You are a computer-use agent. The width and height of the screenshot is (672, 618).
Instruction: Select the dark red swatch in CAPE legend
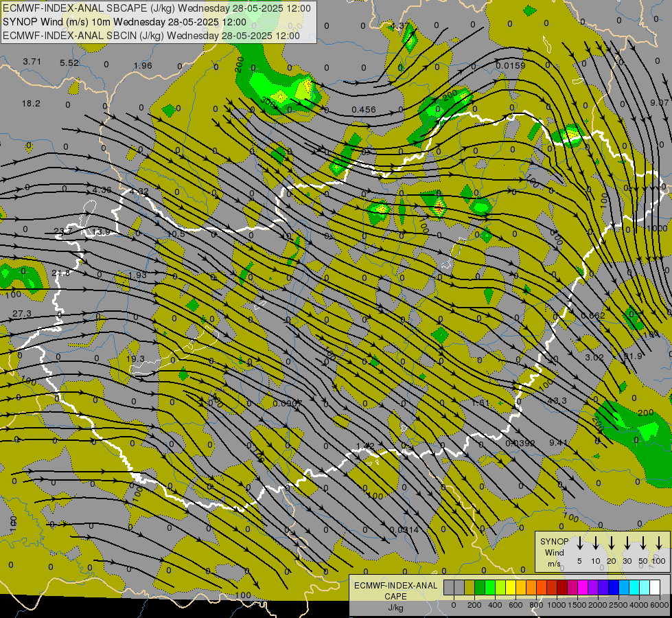point(562,588)
